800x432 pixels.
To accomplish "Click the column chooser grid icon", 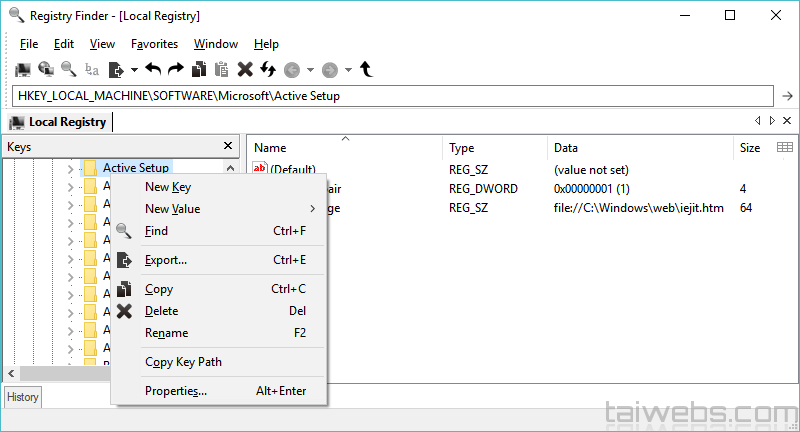I will pos(784,147).
